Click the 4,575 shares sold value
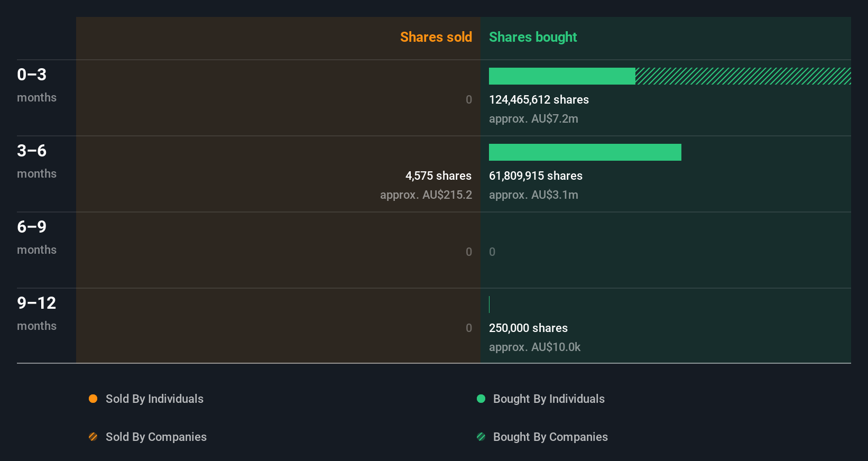Image resolution: width=868 pixels, height=461 pixels. coord(438,176)
